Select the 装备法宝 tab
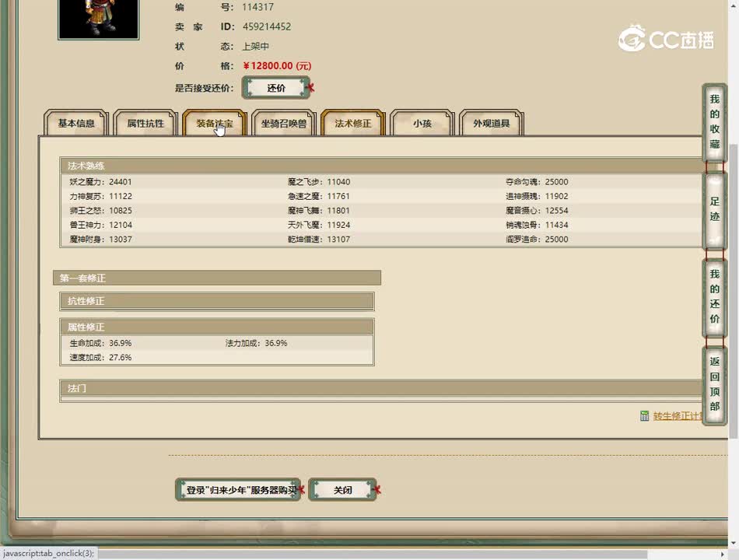 coord(215,123)
